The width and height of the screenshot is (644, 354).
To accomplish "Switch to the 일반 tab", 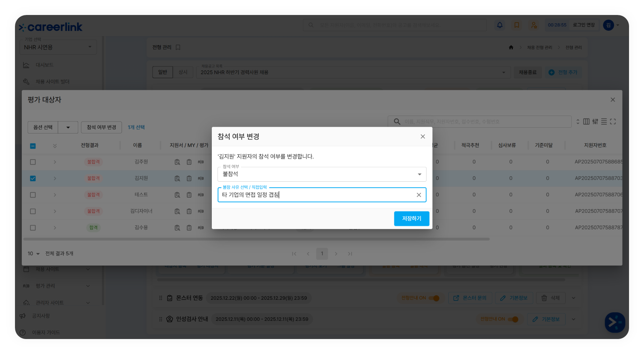I will tap(163, 72).
